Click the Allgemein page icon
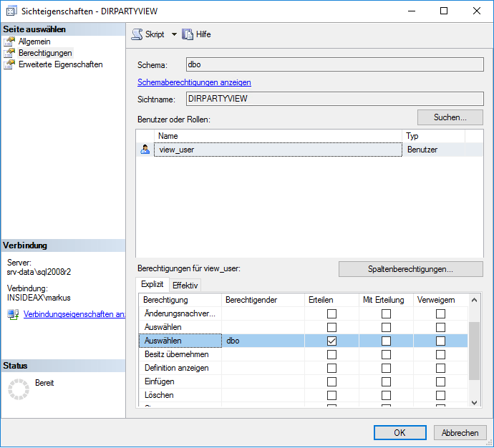The width and height of the screenshot is (494, 448). coord(9,42)
